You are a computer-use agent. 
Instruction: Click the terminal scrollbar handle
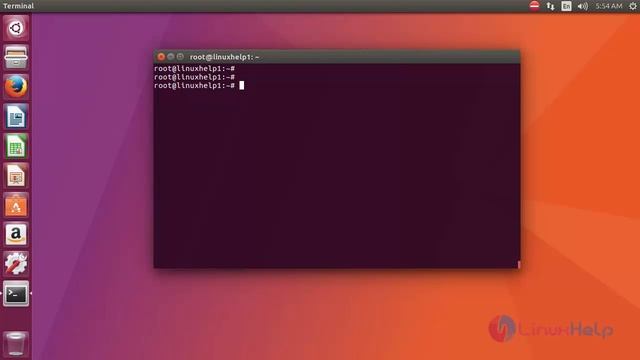(519, 264)
